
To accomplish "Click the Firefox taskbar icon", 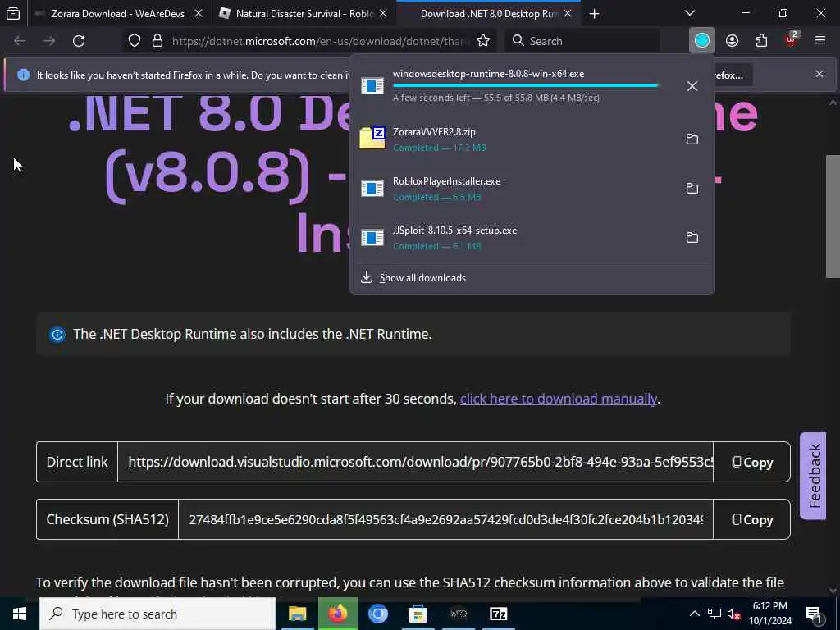I will pyautogui.click(x=337, y=614).
